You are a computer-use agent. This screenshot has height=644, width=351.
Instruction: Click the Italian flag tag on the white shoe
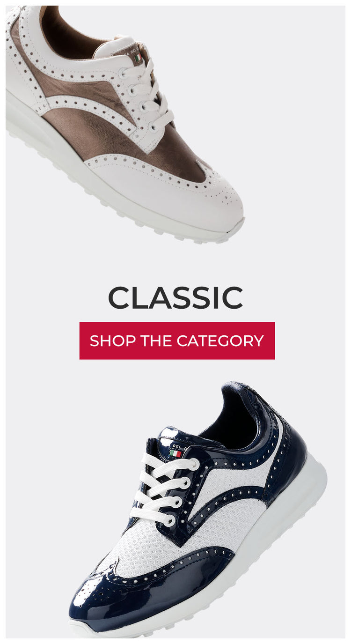(138, 58)
